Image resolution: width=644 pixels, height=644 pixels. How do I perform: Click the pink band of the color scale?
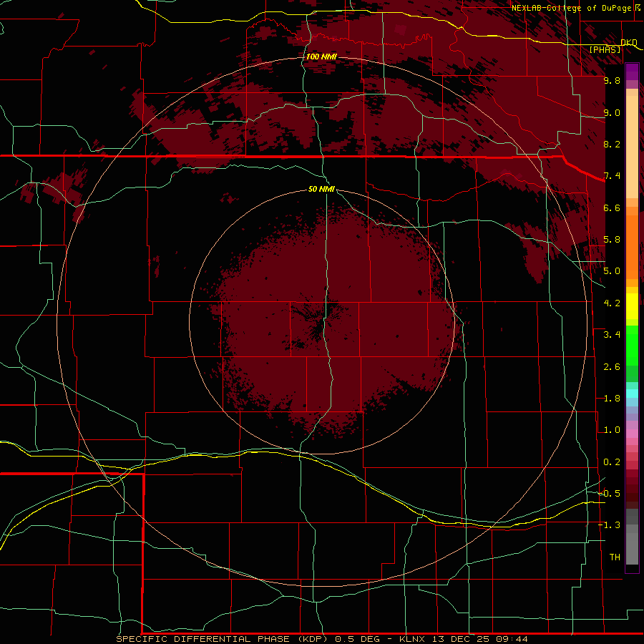(632, 434)
